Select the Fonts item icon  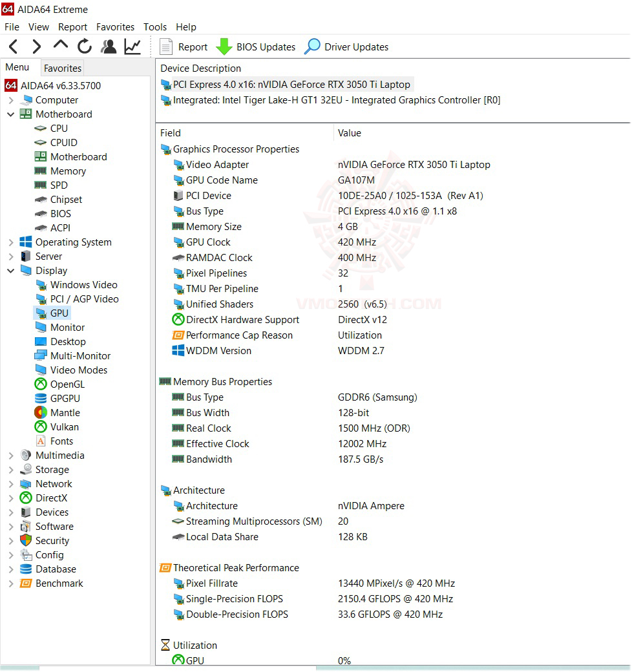41,441
